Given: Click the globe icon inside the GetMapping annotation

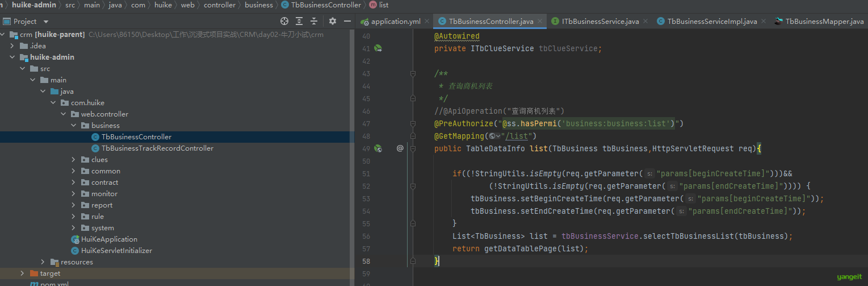Looking at the screenshot, I should coord(492,136).
